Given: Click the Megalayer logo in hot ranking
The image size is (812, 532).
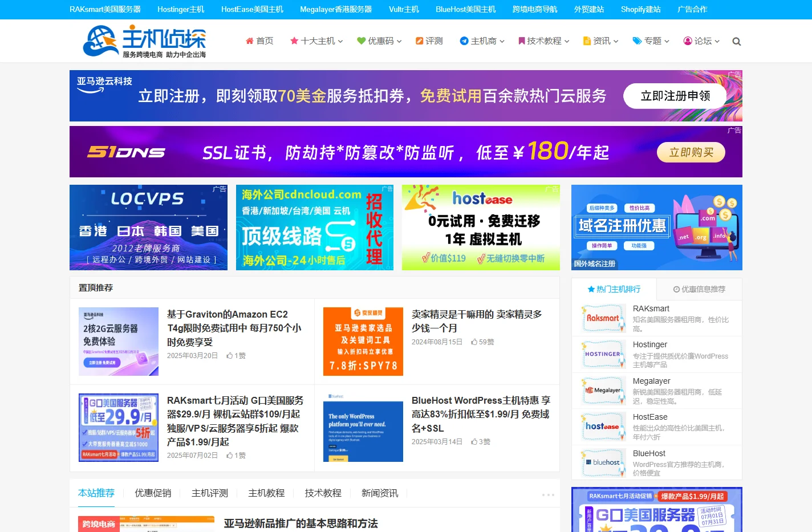Looking at the screenshot, I should pyautogui.click(x=603, y=391).
